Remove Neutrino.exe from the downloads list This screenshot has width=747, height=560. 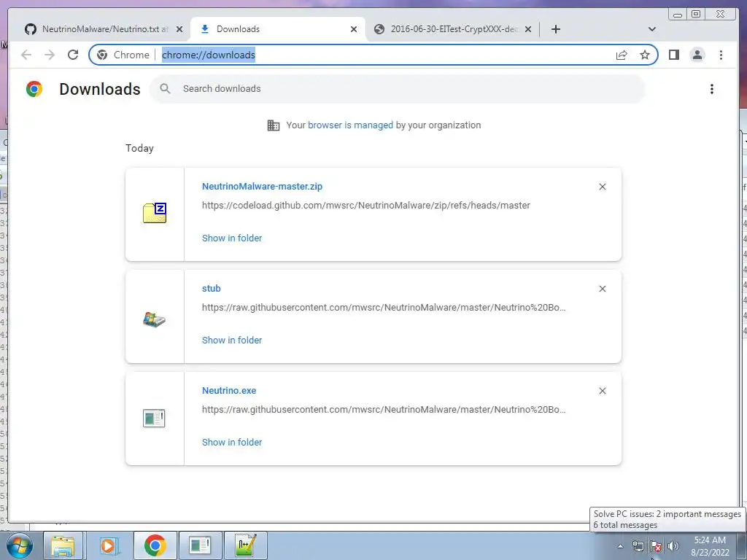(602, 391)
